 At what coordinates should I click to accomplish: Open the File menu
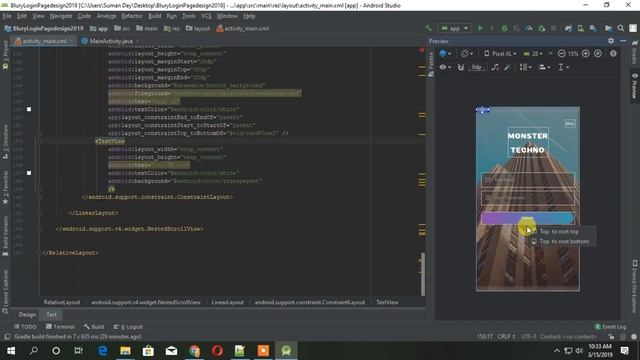coord(7,16)
